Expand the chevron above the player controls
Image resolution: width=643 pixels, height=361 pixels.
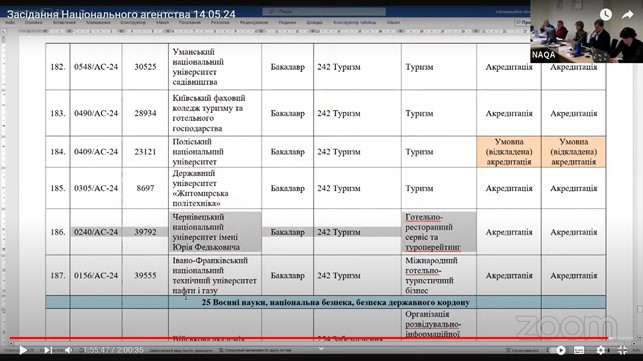[x=322, y=349]
